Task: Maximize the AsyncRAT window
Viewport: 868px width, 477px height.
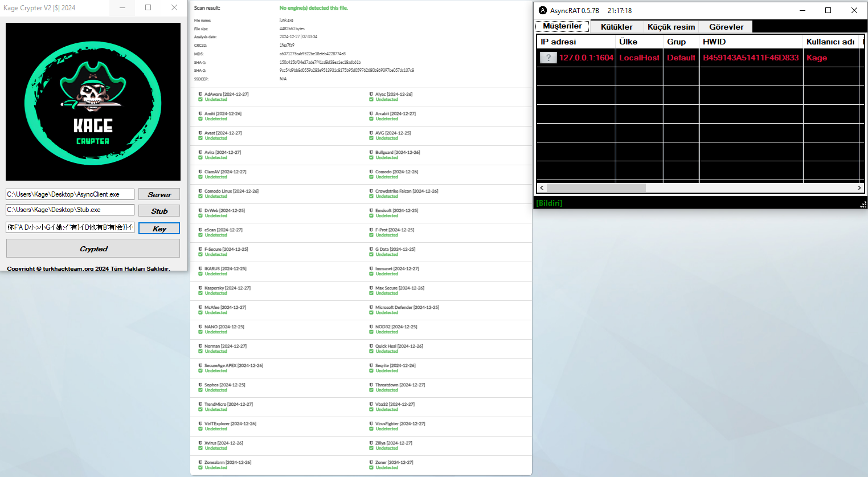Action: pyautogui.click(x=828, y=10)
